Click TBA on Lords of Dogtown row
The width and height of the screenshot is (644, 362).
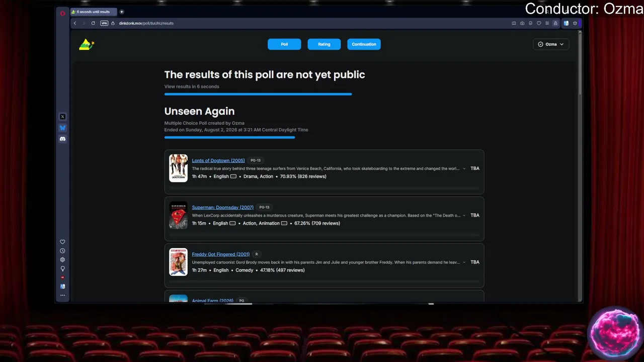point(475,168)
